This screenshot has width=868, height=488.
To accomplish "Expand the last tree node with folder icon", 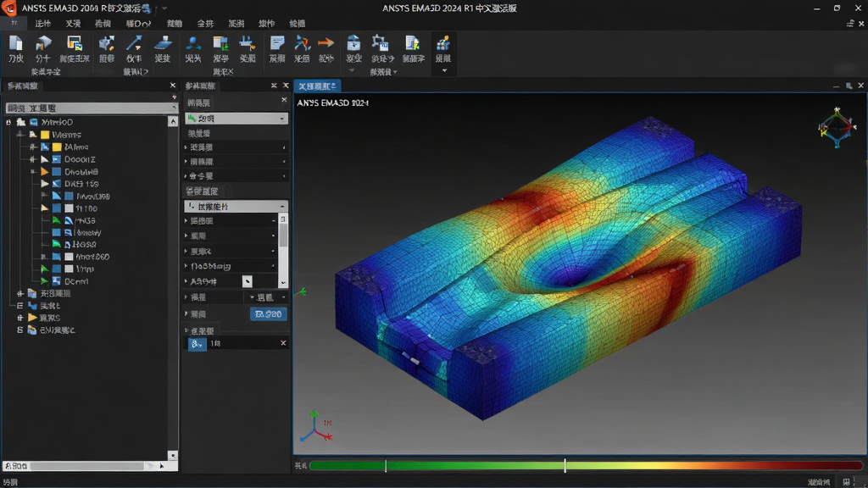I will tap(20, 330).
